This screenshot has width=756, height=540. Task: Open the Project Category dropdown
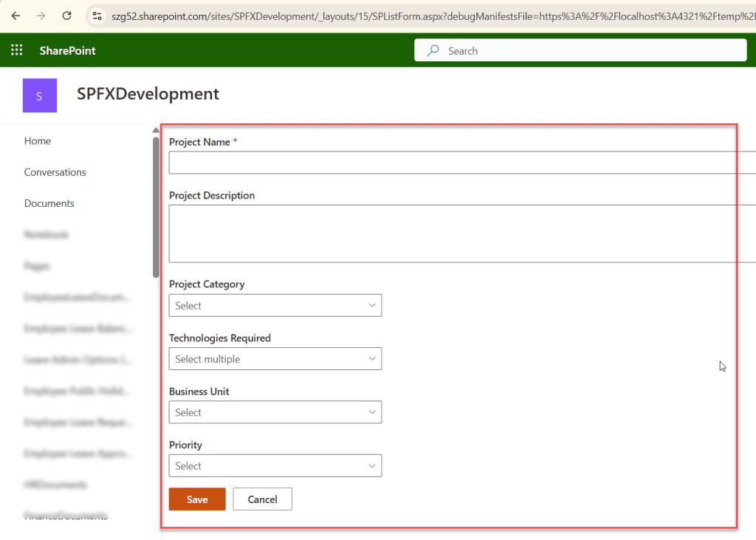pos(275,306)
